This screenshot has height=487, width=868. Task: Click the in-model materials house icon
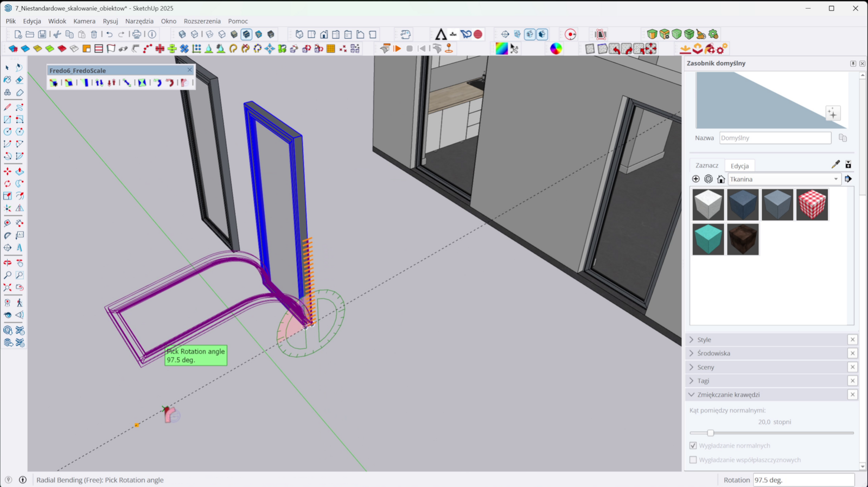[721, 179]
